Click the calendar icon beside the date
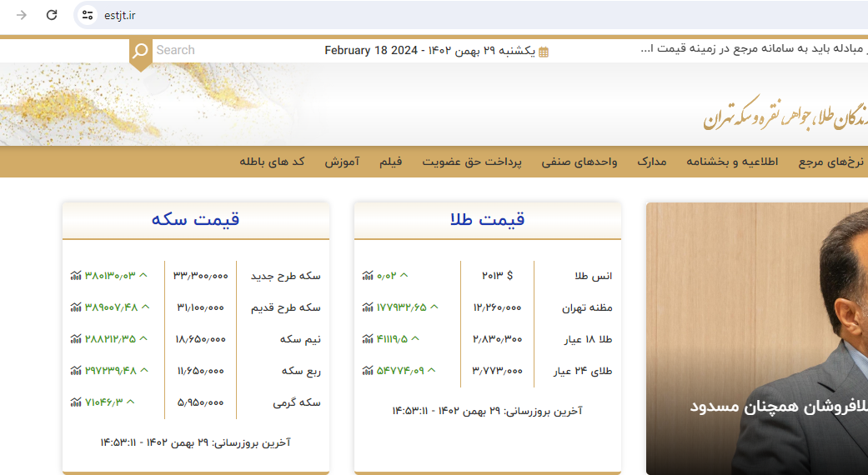 pos(544,52)
